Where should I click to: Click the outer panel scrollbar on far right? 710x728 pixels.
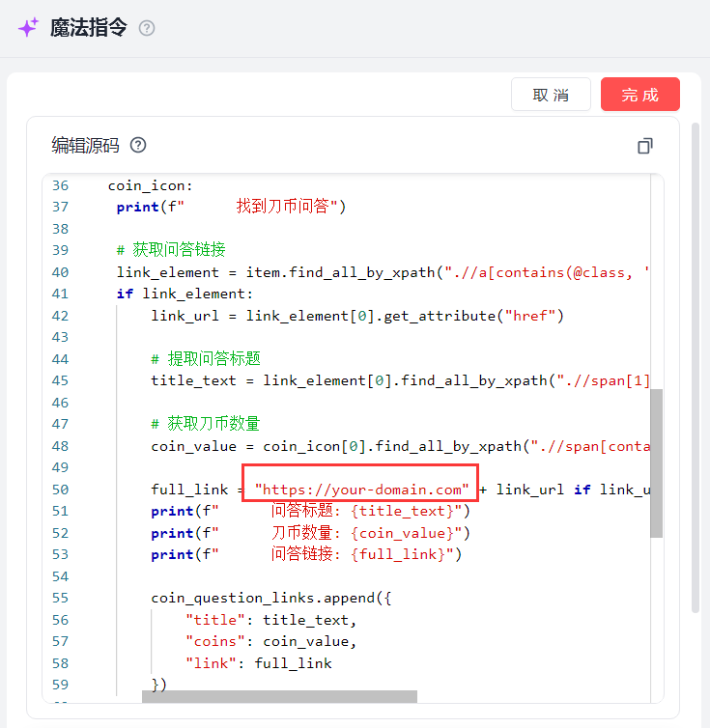point(696,367)
